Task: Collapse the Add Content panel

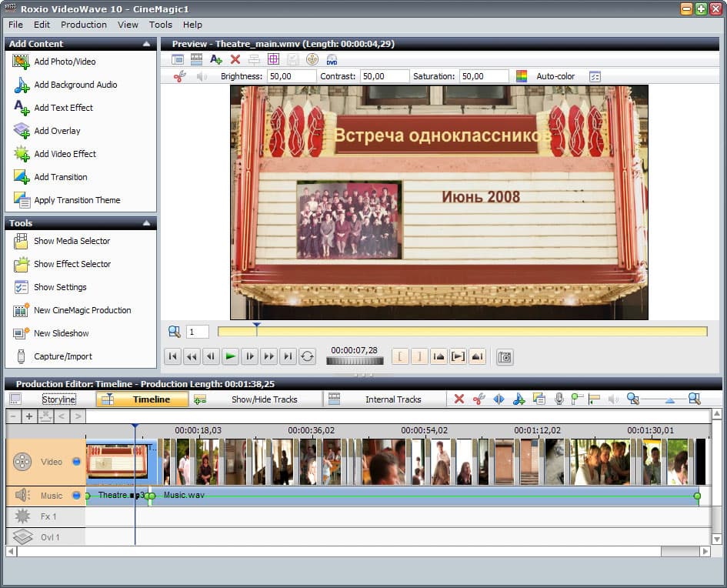Action: [x=146, y=44]
